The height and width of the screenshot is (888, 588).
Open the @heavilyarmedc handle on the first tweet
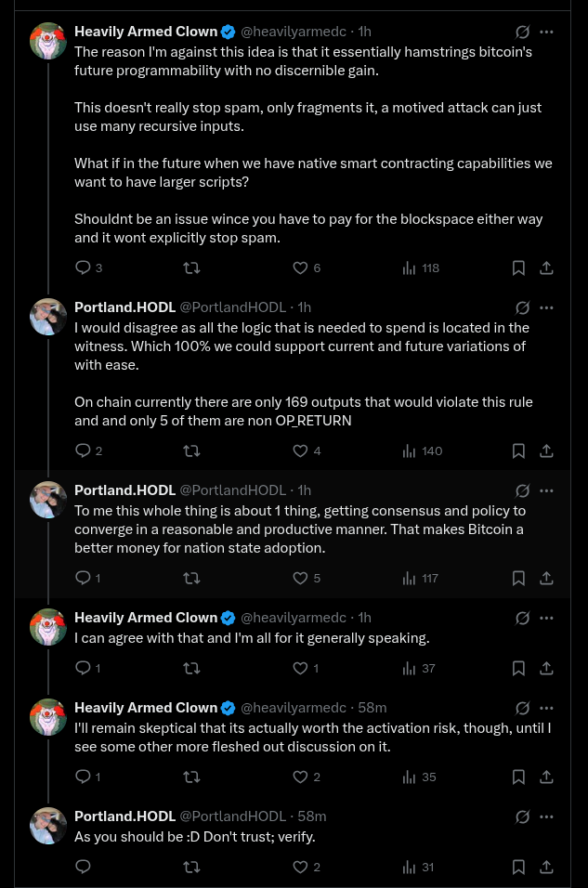pyautogui.click(x=294, y=32)
